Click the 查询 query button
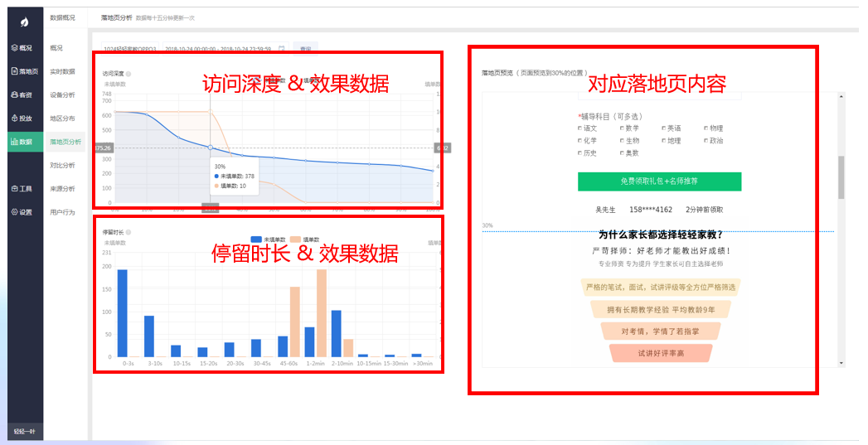This screenshot has height=445, width=868. [305, 49]
